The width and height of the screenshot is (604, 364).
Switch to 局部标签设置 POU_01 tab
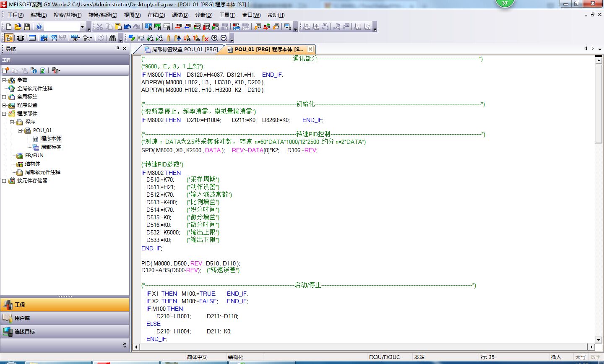181,49
